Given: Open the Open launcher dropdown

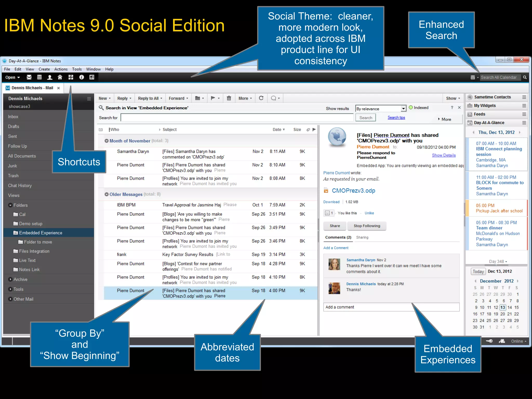Looking at the screenshot, I should tap(12, 77).
